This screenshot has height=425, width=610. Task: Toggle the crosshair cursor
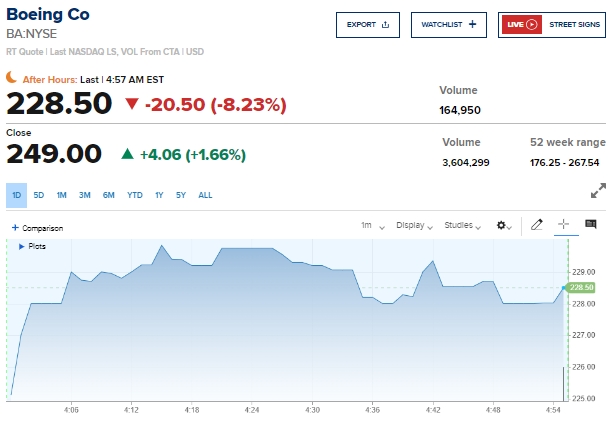tap(563, 225)
